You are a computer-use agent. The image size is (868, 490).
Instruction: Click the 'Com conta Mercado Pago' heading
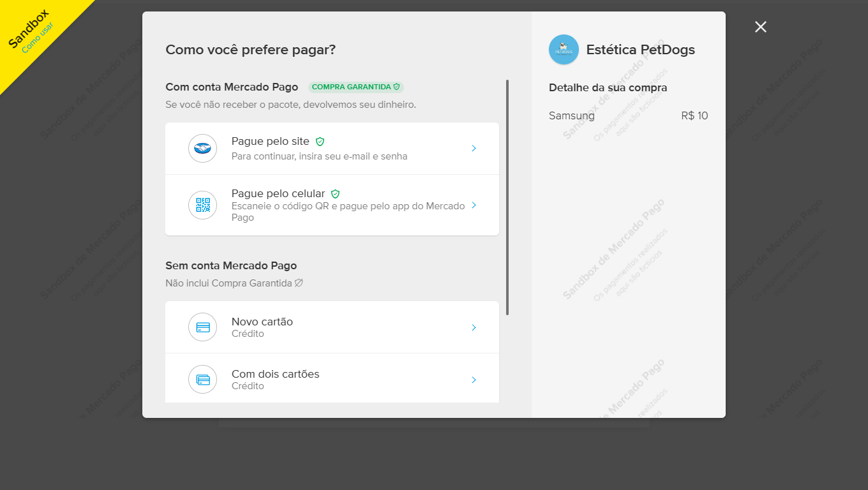point(232,87)
